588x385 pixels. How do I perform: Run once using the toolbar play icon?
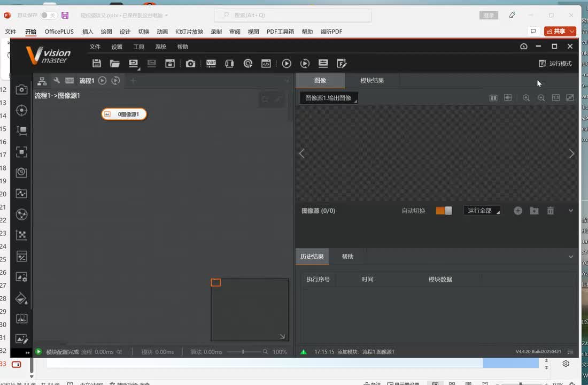(x=287, y=64)
